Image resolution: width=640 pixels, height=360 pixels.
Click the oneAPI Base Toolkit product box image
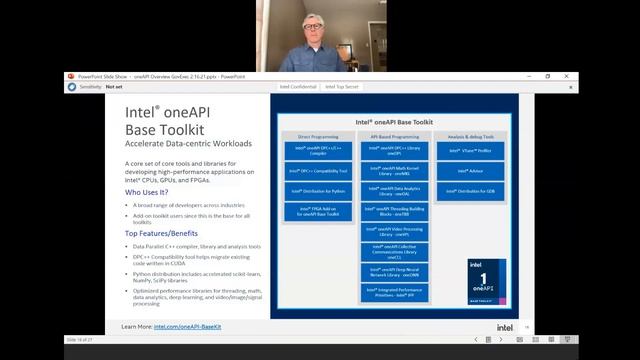coord(487,282)
